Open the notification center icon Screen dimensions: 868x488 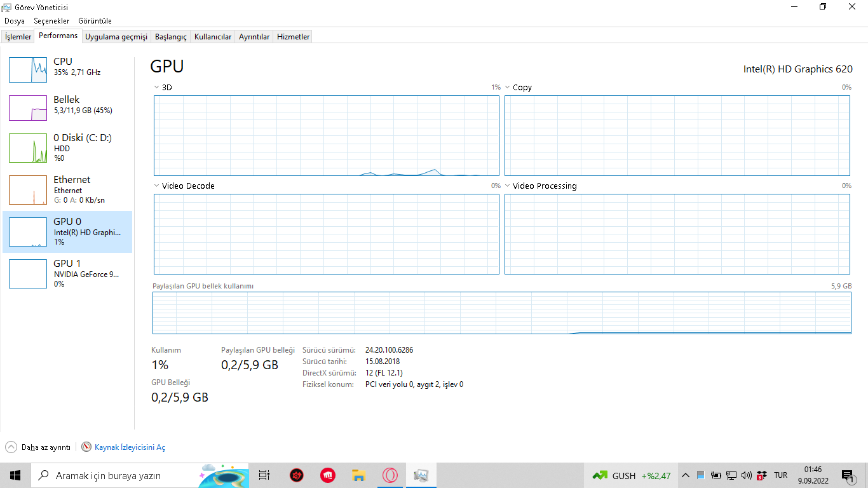tap(848, 475)
